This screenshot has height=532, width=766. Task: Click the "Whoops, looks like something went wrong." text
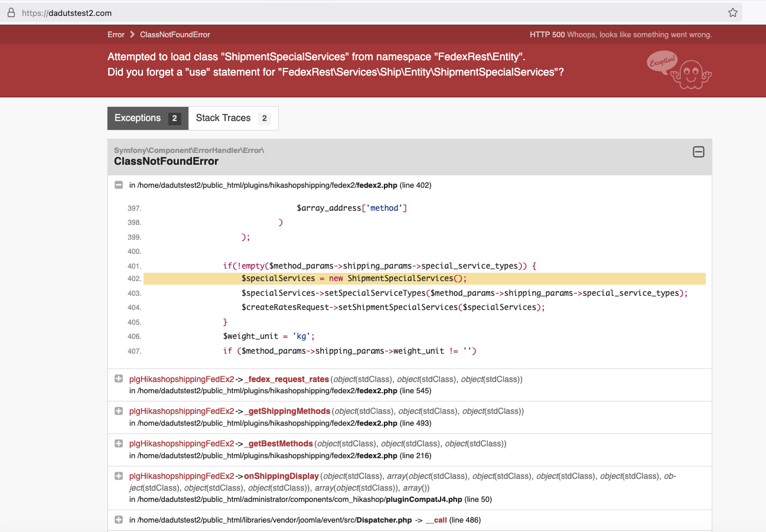pyautogui.click(x=640, y=35)
